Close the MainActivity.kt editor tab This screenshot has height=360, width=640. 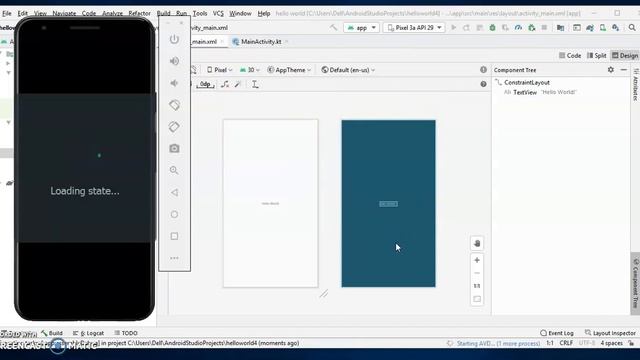click(287, 42)
